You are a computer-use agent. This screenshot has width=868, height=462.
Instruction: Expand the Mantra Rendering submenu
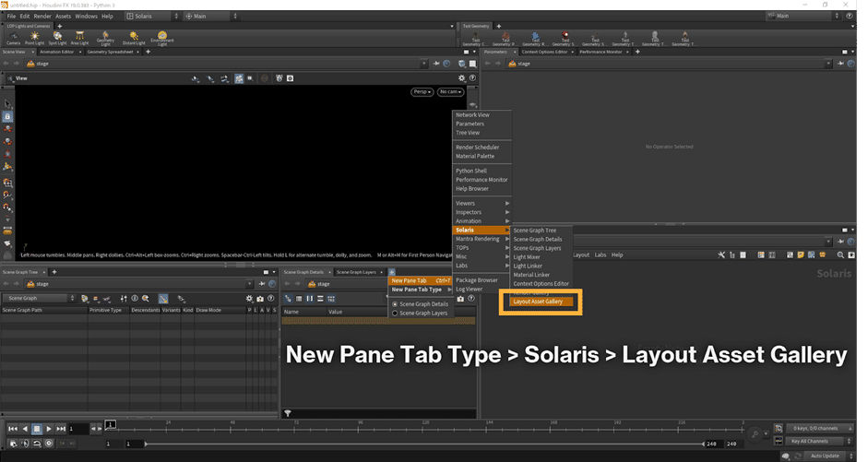(x=482, y=239)
